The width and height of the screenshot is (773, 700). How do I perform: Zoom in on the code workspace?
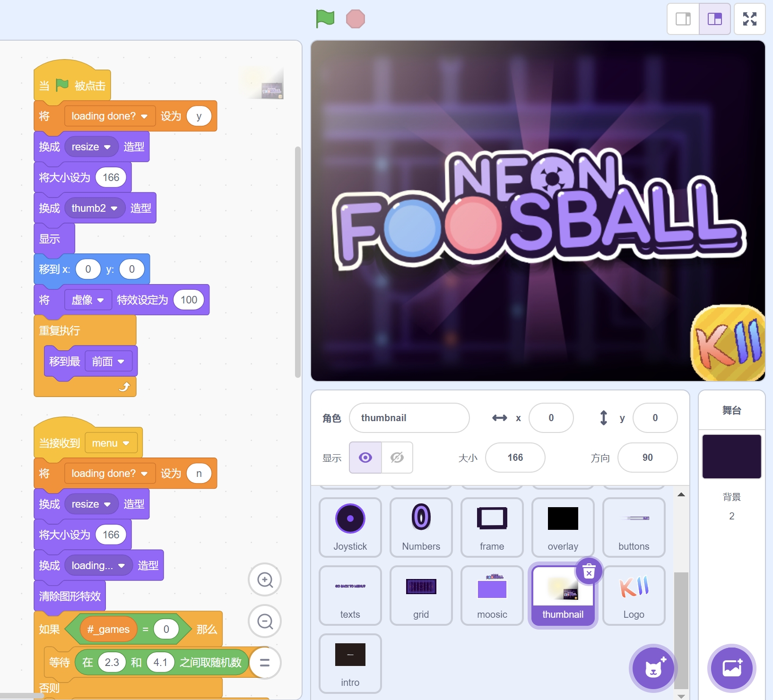(265, 579)
